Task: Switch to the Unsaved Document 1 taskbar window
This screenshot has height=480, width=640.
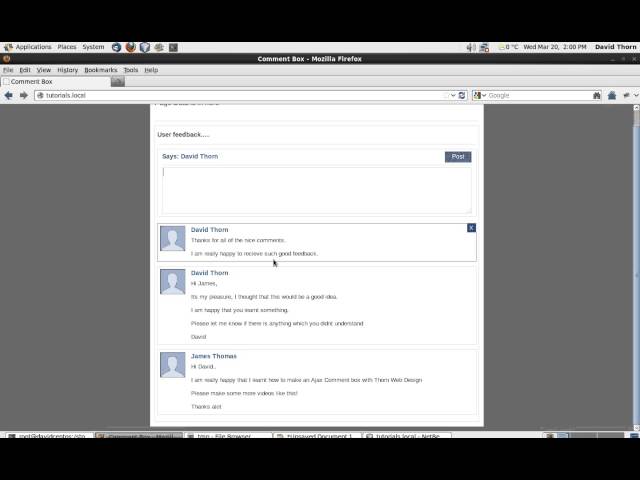Action: [317, 436]
